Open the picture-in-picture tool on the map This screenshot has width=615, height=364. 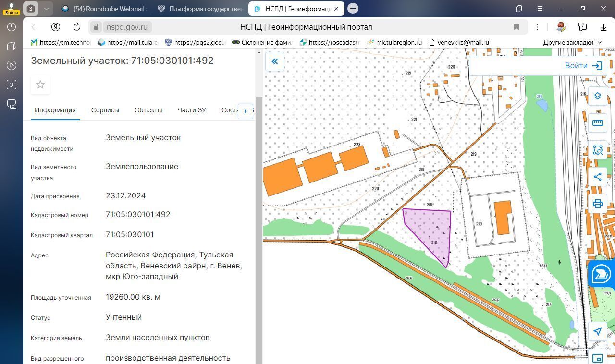[598, 358]
